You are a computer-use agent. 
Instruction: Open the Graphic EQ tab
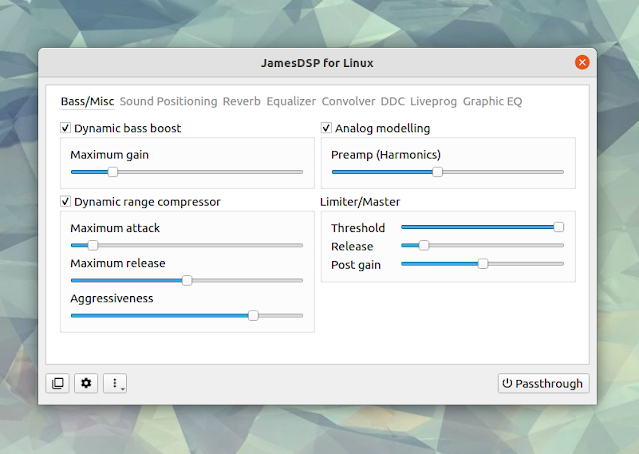click(492, 101)
